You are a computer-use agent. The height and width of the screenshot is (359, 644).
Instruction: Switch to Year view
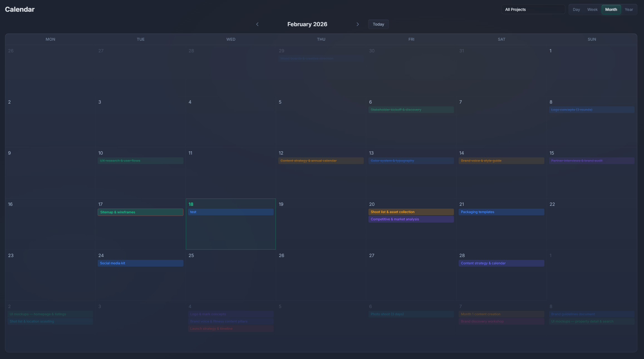click(629, 9)
